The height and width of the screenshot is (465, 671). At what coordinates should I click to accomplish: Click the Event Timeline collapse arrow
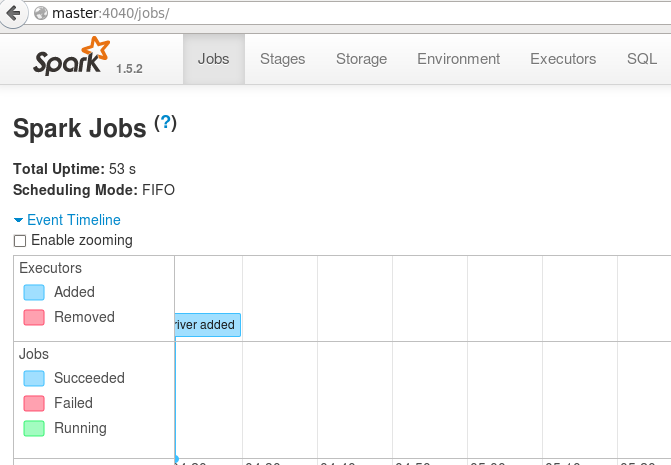18,220
